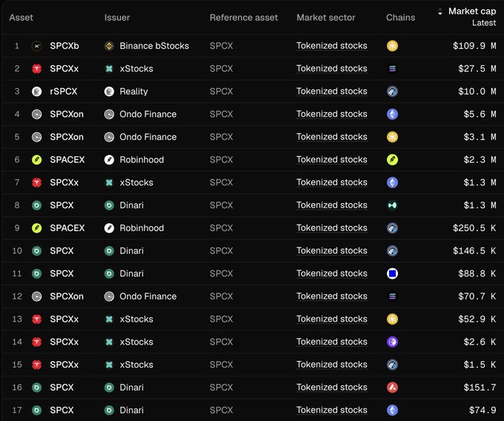Click the SPCXon asset icon in row 4
The image size is (504, 421).
(36, 114)
